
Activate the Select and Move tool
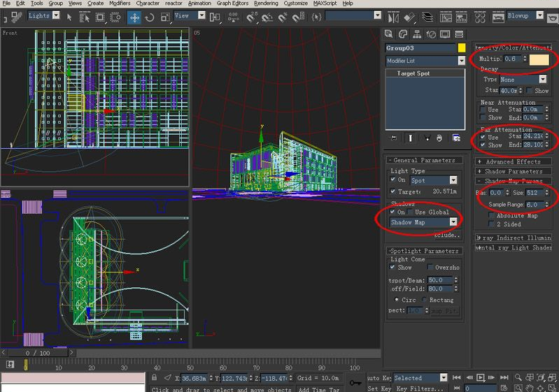click(x=134, y=17)
